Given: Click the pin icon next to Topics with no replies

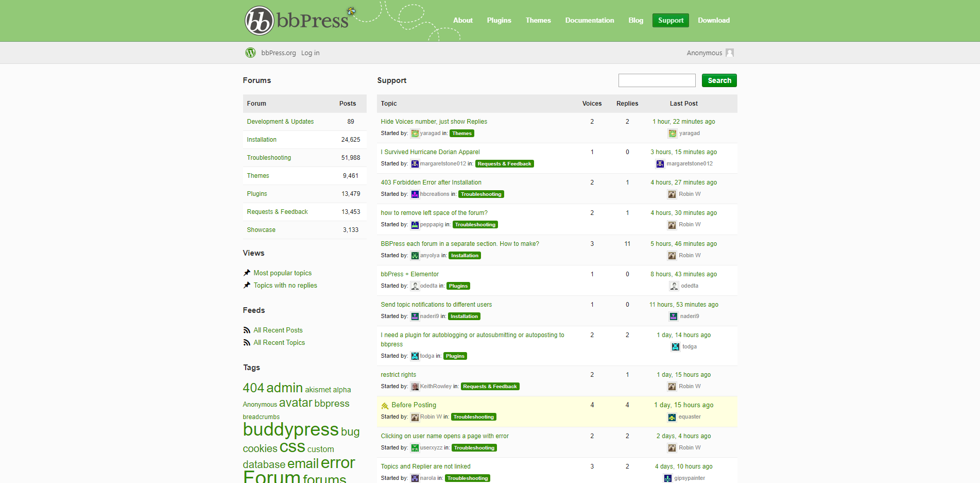Looking at the screenshot, I should tap(247, 285).
